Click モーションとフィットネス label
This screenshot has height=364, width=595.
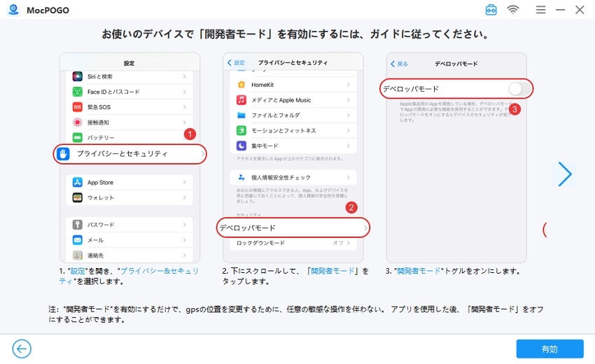pyautogui.click(x=283, y=131)
